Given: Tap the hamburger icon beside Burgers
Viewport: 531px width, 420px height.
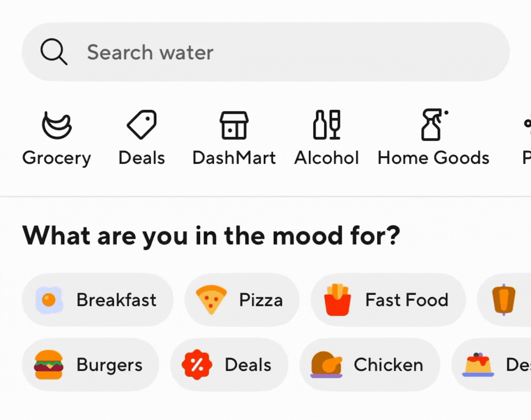Looking at the screenshot, I should (49, 364).
